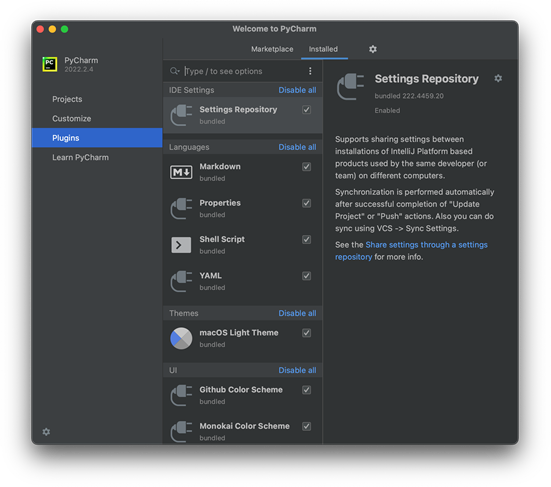Screen dimensions: 551x487
Task: Open Share settings through a settings repository link
Action: pyautogui.click(x=411, y=251)
